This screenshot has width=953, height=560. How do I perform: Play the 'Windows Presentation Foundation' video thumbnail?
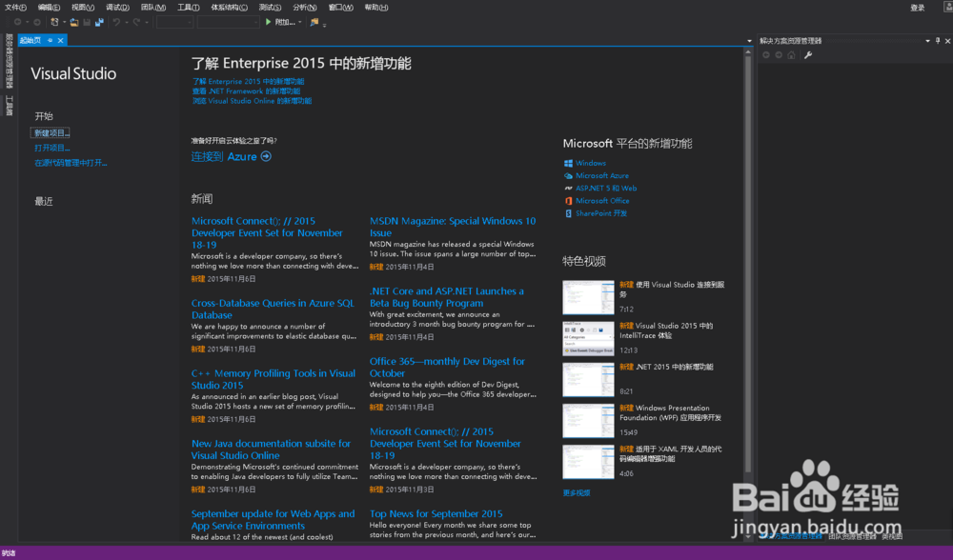point(588,421)
